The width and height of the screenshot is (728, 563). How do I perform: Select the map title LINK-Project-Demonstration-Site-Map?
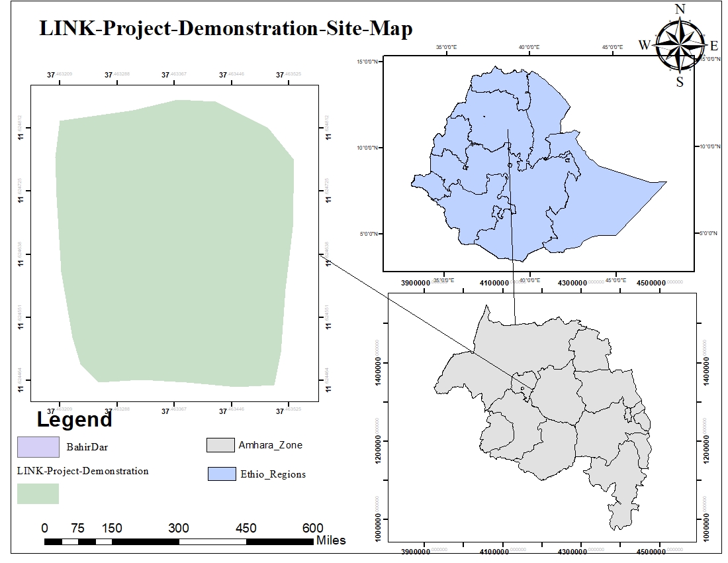pos(225,28)
